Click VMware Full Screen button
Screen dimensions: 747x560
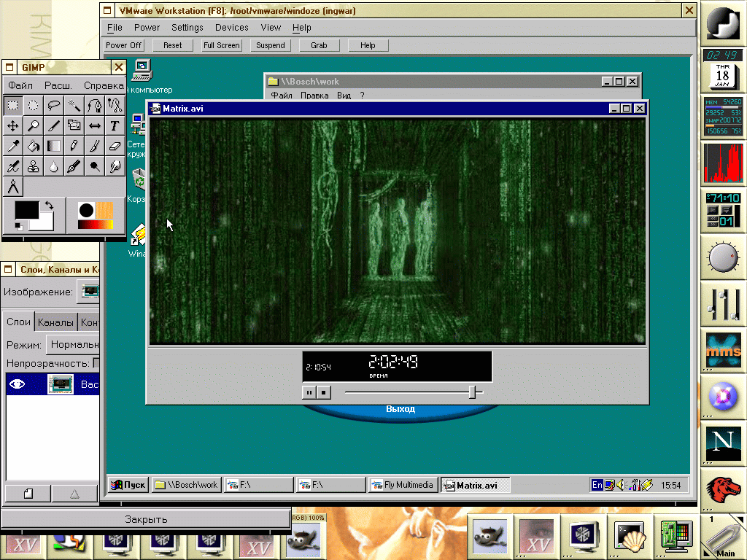click(x=221, y=45)
